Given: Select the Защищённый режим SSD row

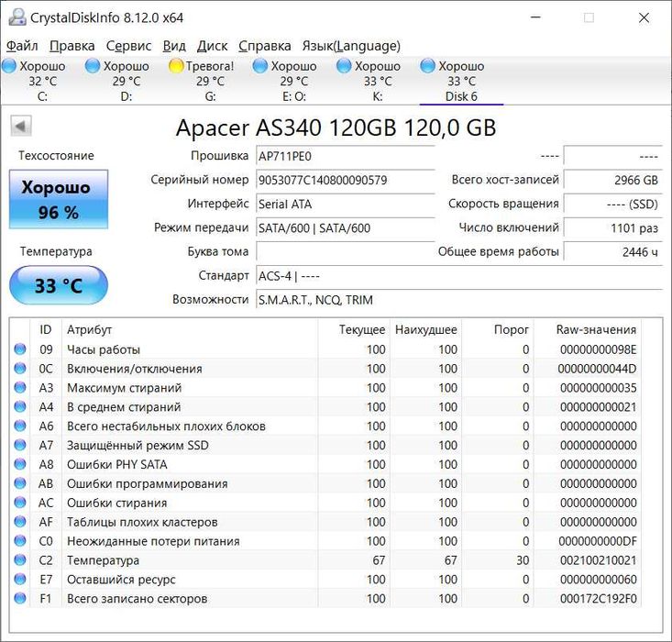Looking at the screenshot, I should click(325, 445).
